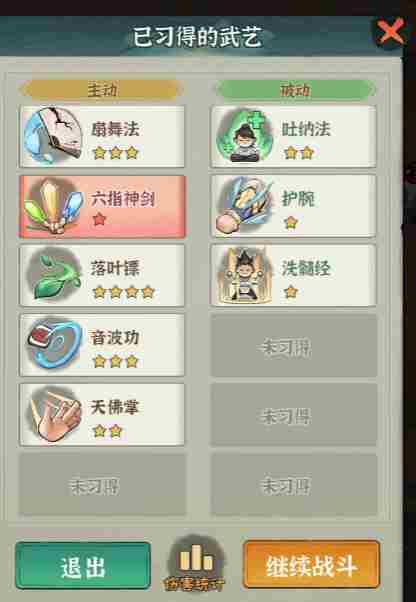This screenshot has width=416, height=602.
Task: Open the 吐纳法 meditation skill icon
Action: pyautogui.click(x=245, y=136)
